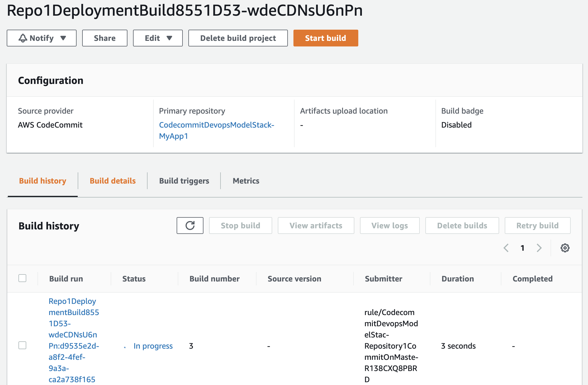
Task: Expand the Notify dropdown arrow
Action: tap(63, 38)
